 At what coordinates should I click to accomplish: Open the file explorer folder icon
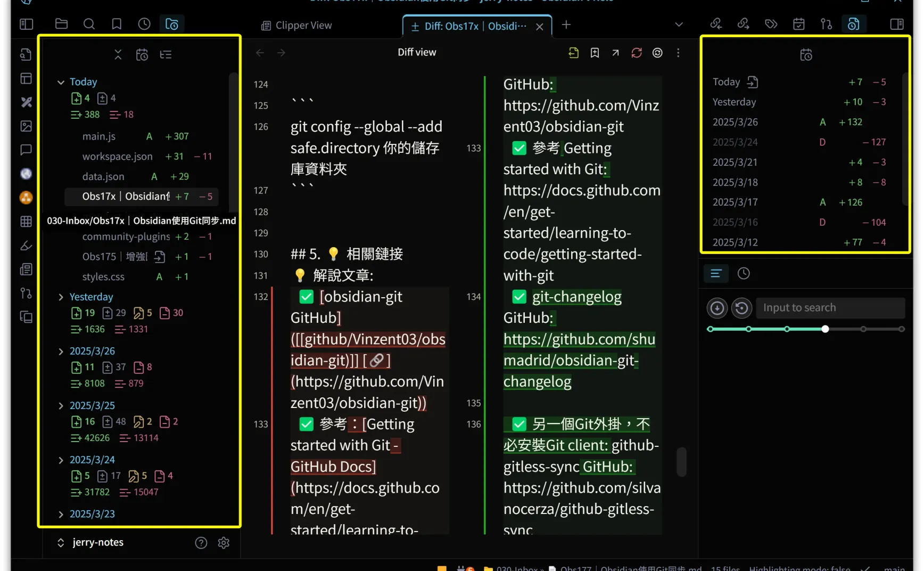coord(61,24)
